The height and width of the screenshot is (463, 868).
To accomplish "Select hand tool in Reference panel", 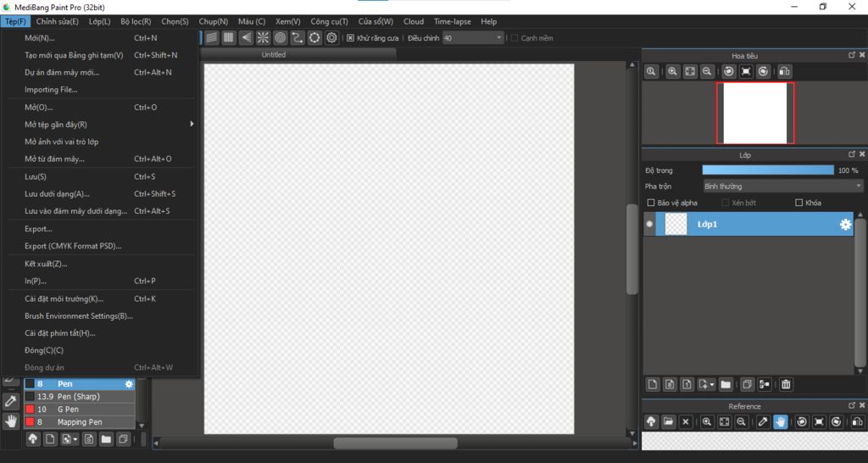I will 781,422.
